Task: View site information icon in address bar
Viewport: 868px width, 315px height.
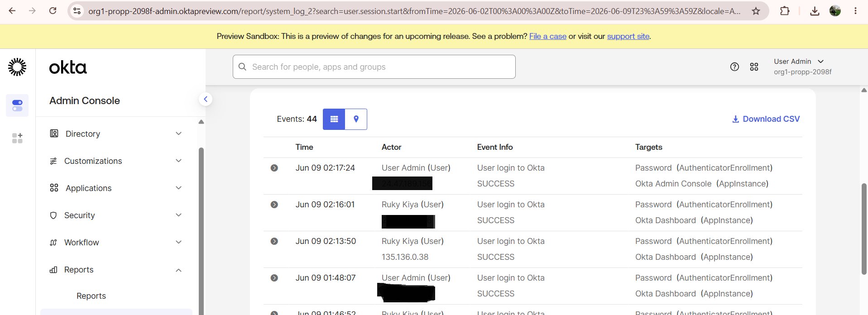Action: [77, 11]
